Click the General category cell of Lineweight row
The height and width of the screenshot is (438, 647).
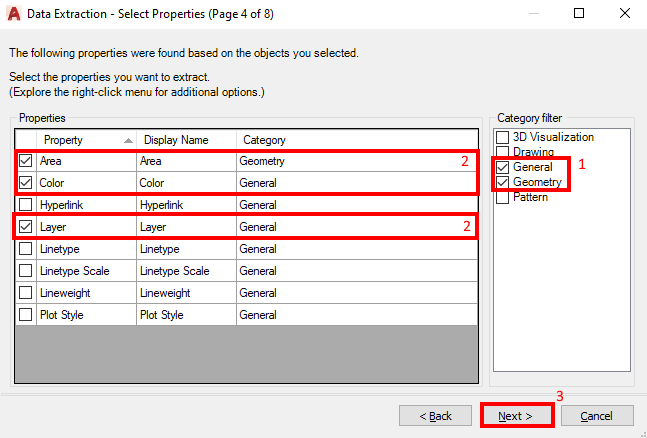click(357, 293)
